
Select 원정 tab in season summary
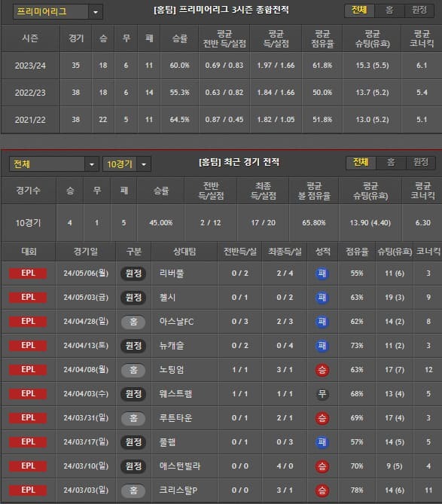tap(419, 11)
